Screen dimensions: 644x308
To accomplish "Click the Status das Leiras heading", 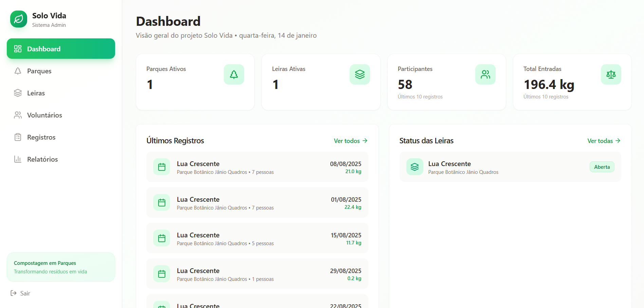I will [426, 141].
